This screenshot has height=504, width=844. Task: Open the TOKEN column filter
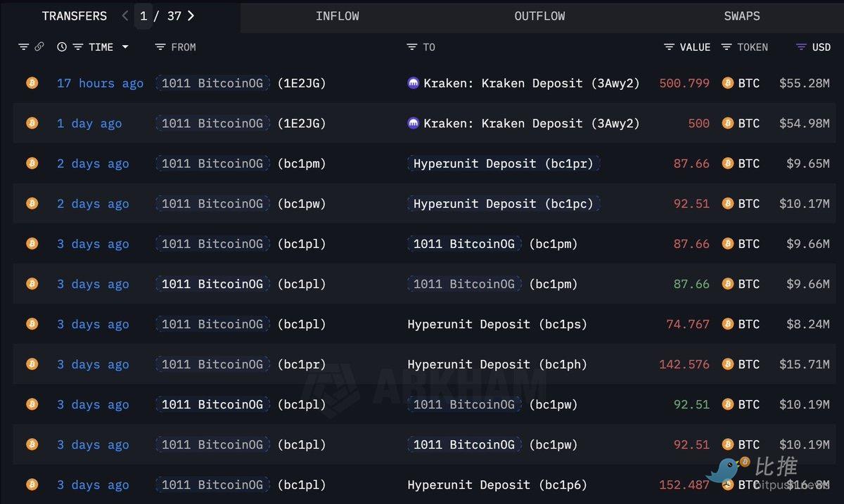coord(726,47)
